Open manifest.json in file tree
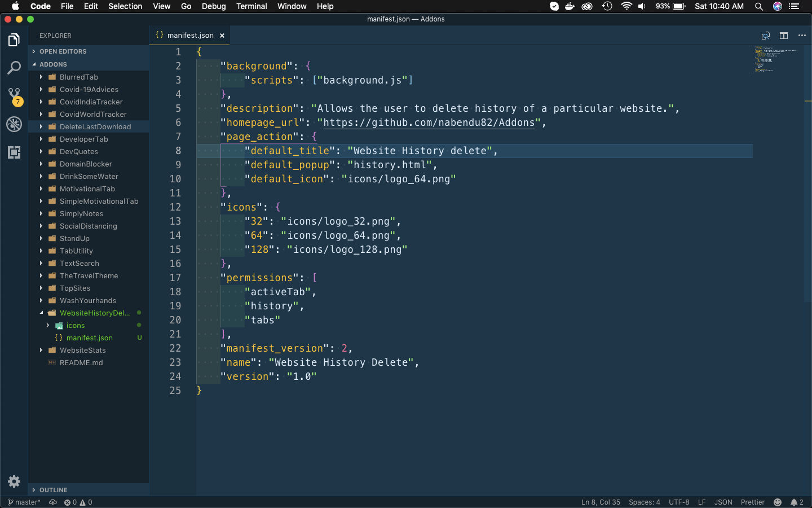Screen dimensions: 812x508 pyautogui.click(x=90, y=338)
